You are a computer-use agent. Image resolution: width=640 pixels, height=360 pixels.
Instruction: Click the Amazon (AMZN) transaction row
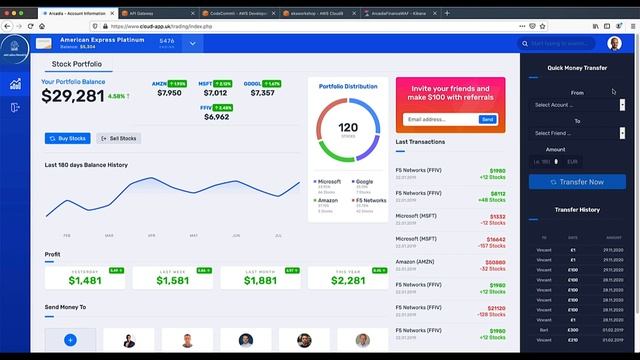click(x=451, y=265)
